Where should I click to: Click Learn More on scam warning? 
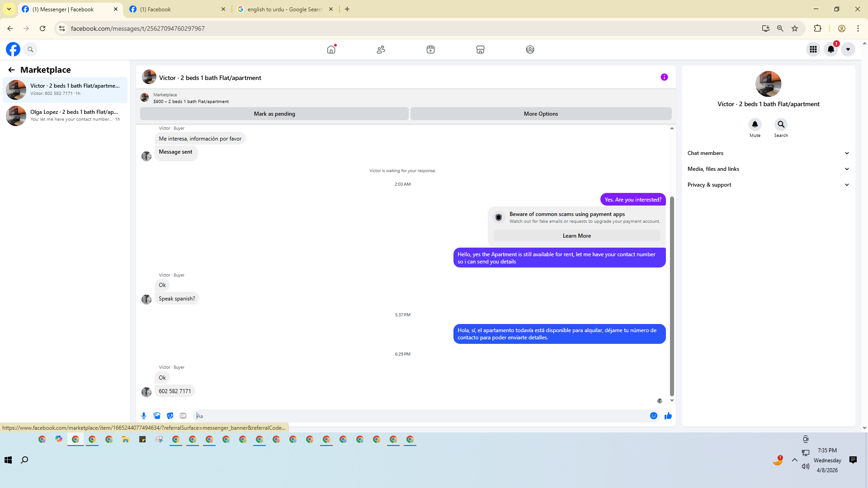point(576,236)
